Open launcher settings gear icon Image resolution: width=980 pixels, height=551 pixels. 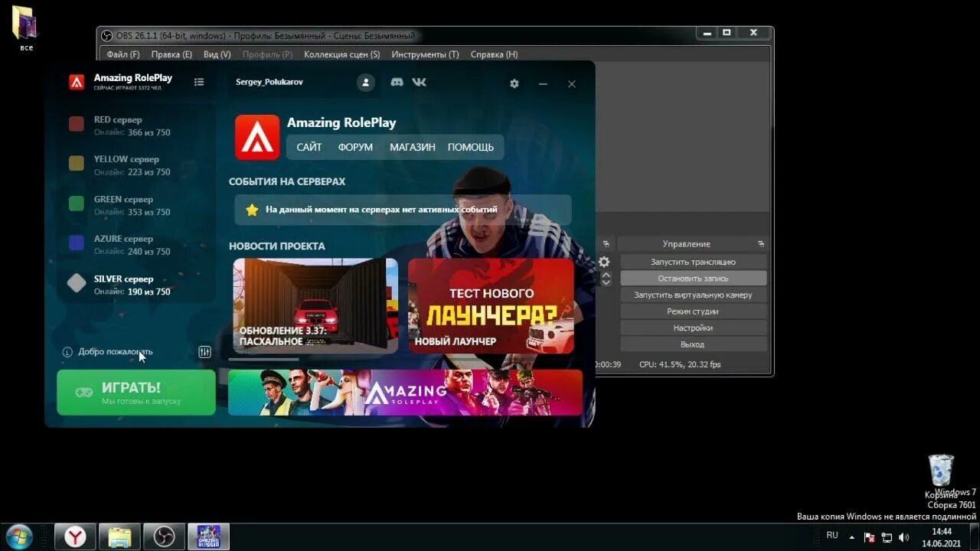514,83
